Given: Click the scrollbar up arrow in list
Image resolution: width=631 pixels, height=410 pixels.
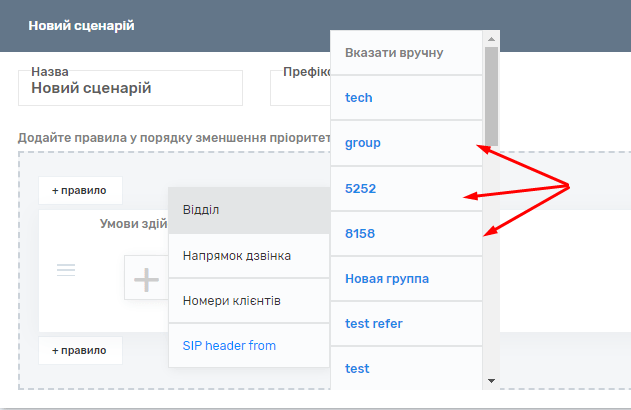Looking at the screenshot, I should (491, 38).
